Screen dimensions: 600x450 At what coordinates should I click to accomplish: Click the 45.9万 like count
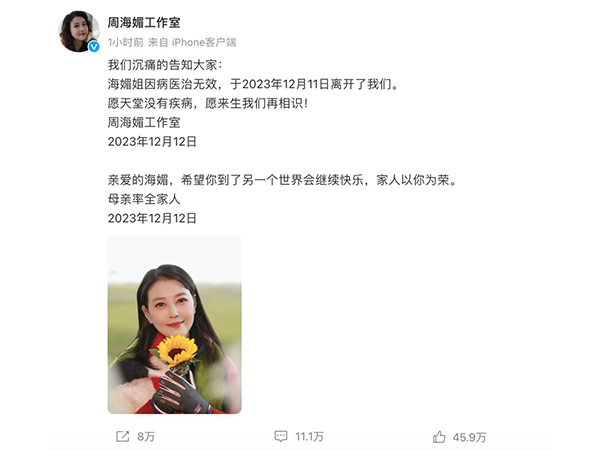click(x=470, y=437)
